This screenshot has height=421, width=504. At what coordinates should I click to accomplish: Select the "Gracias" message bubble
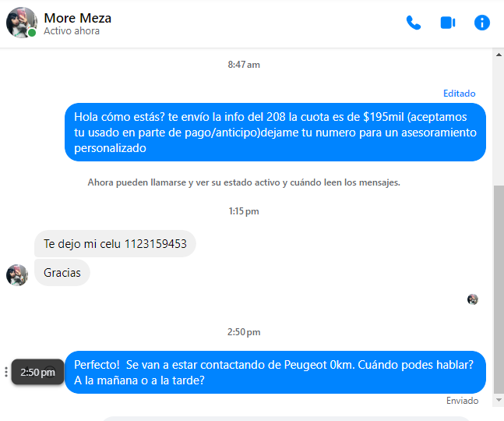click(62, 273)
